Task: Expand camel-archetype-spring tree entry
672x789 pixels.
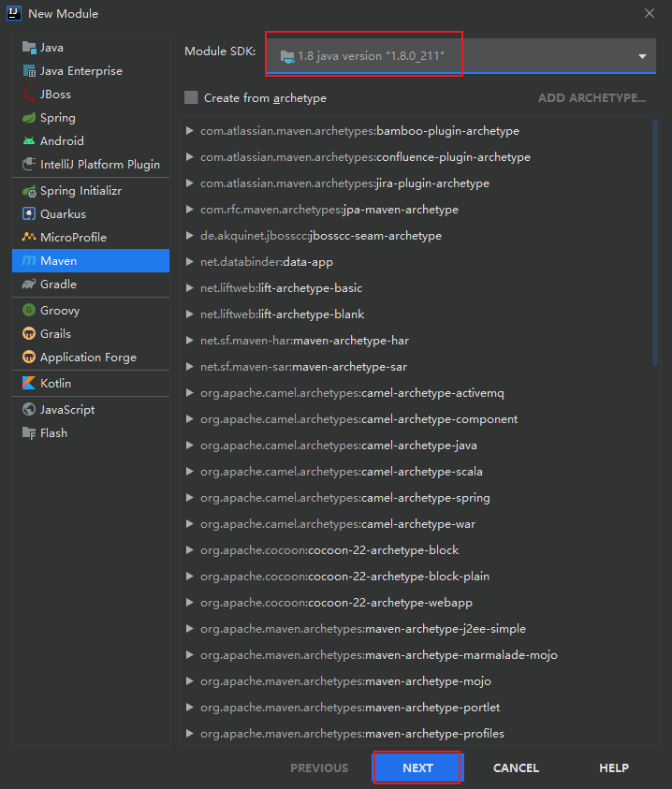Action: coord(190,498)
